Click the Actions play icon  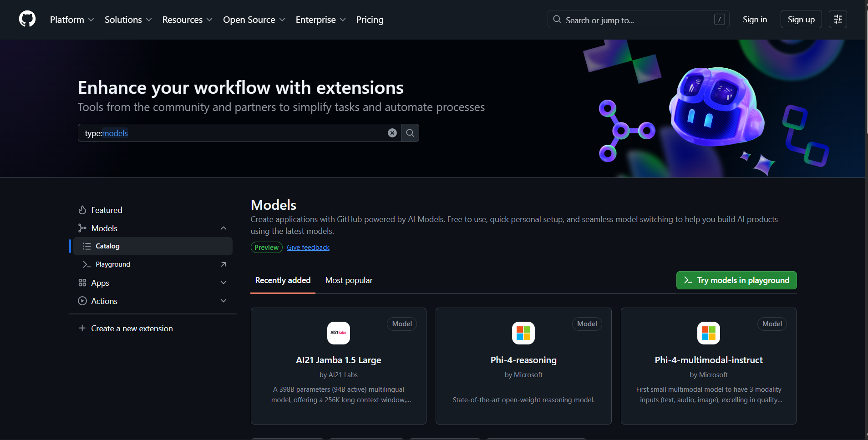coord(82,301)
